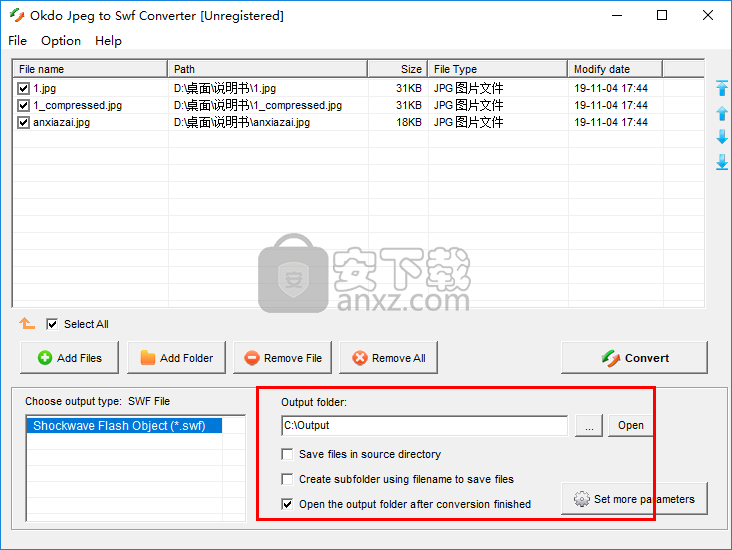Open Set more parameters dialog
Viewport: 732px width, 550px height.
tap(634, 499)
